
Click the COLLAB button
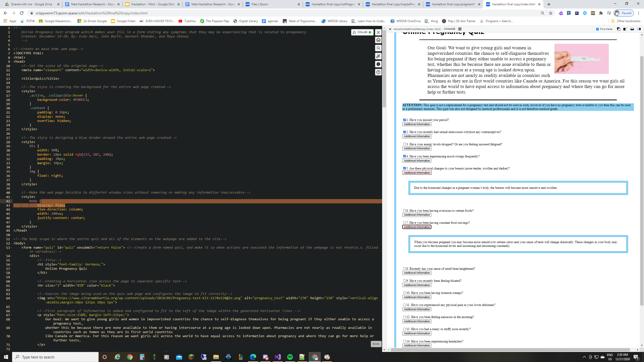[x=362, y=32]
